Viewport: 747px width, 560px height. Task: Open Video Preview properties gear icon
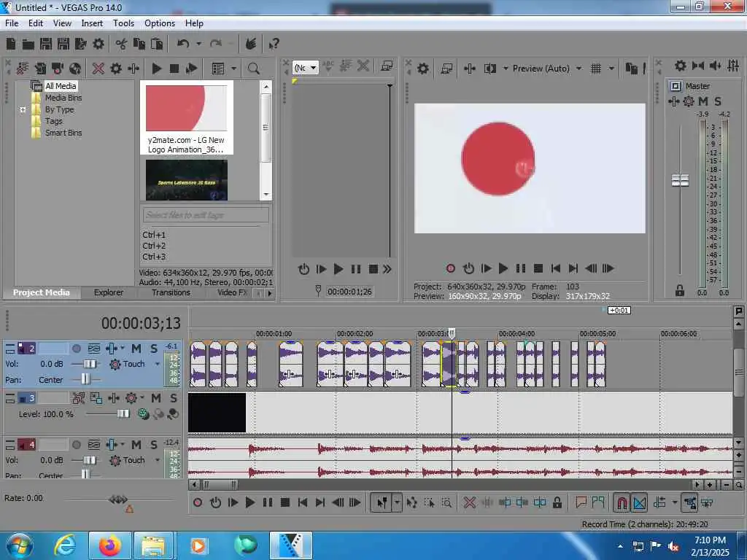tap(422, 69)
